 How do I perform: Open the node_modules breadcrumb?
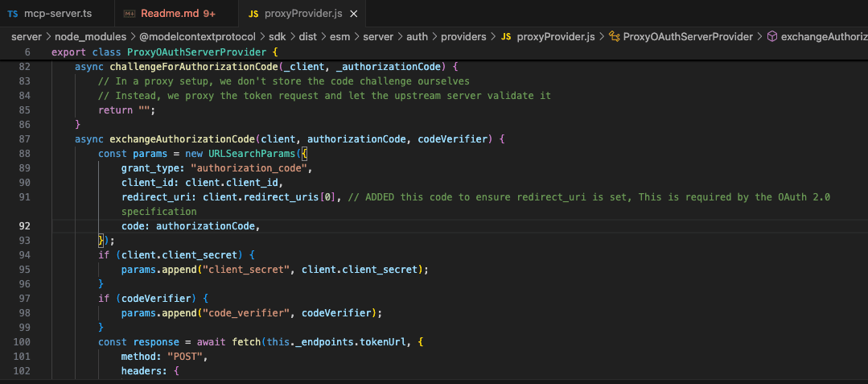pyautogui.click(x=90, y=36)
